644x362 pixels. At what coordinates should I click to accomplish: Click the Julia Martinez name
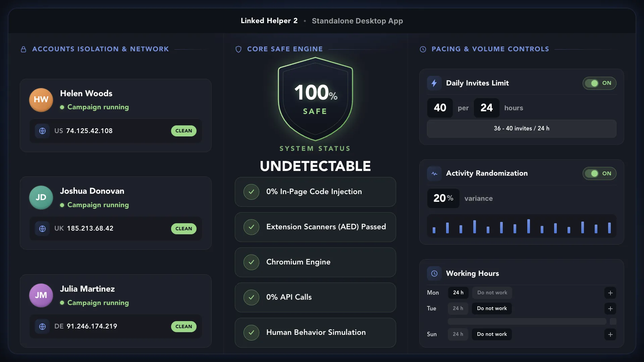pyautogui.click(x=87, y=289)
